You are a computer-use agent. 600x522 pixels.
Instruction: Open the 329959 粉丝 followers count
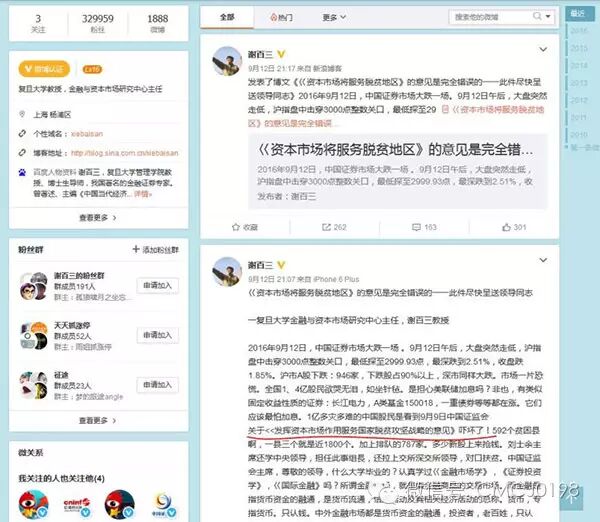(x=98, y=23)
